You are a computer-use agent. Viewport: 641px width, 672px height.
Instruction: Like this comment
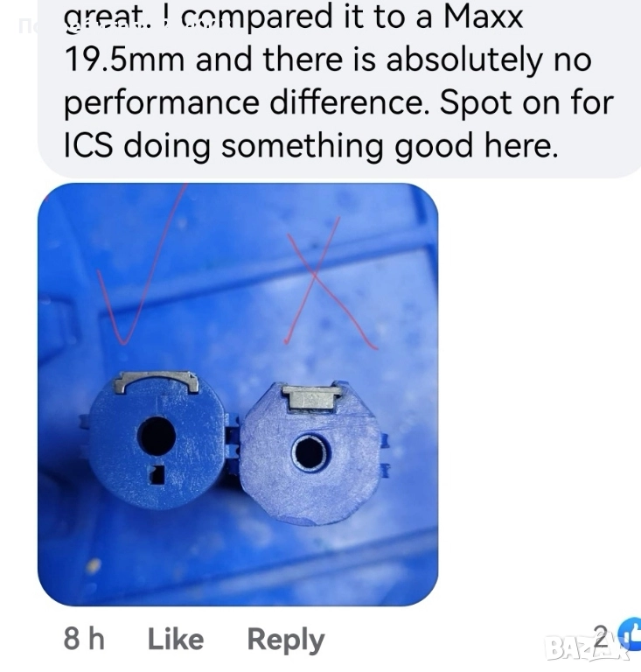coord(175,639)
